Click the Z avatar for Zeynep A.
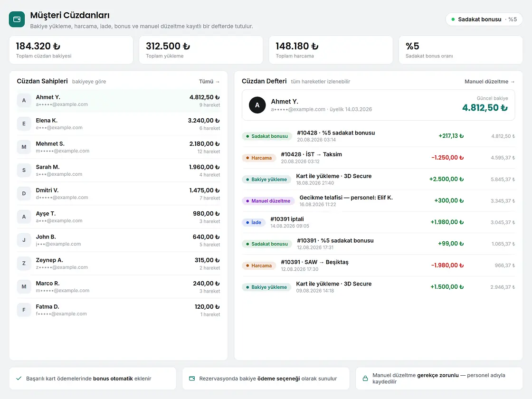This screenshot has width=532, height=399. click(24, 263)
